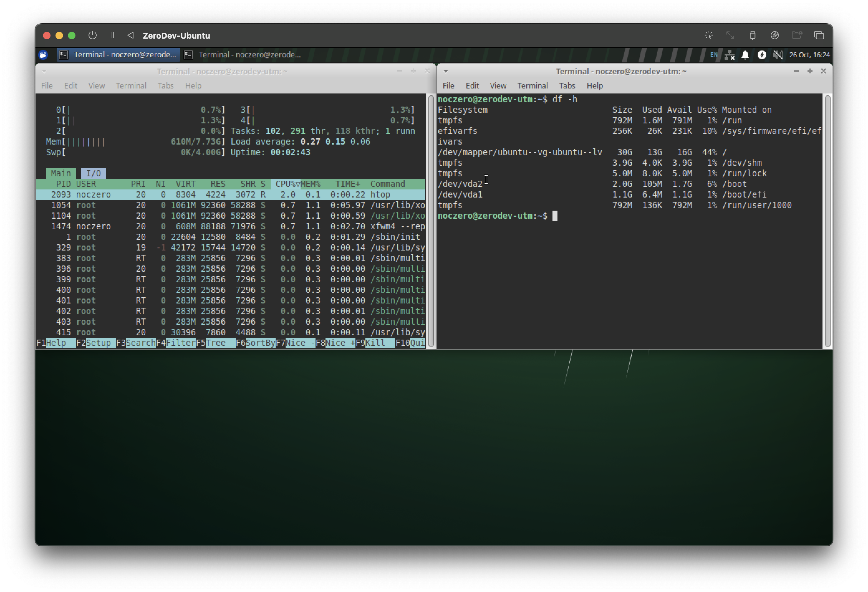Open the Xfce applications menu mouse icon
This screenshot has width=868, height=592.
43,55
